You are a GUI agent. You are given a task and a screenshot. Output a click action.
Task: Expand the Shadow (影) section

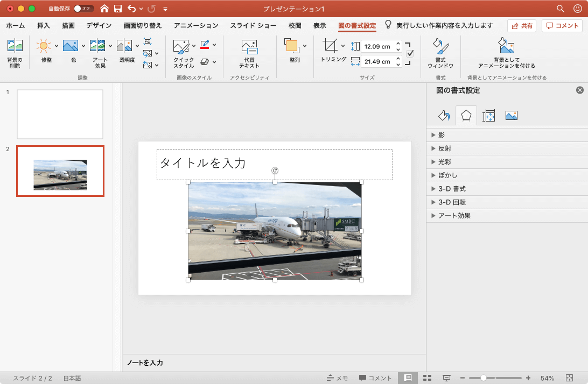coord(442,135)
